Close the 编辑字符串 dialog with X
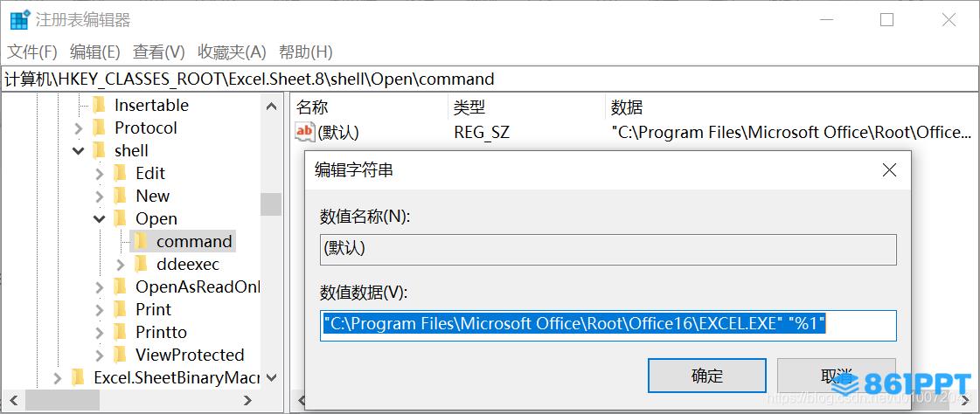This screenshot has width=980, height=414. (x=889, y=169)
